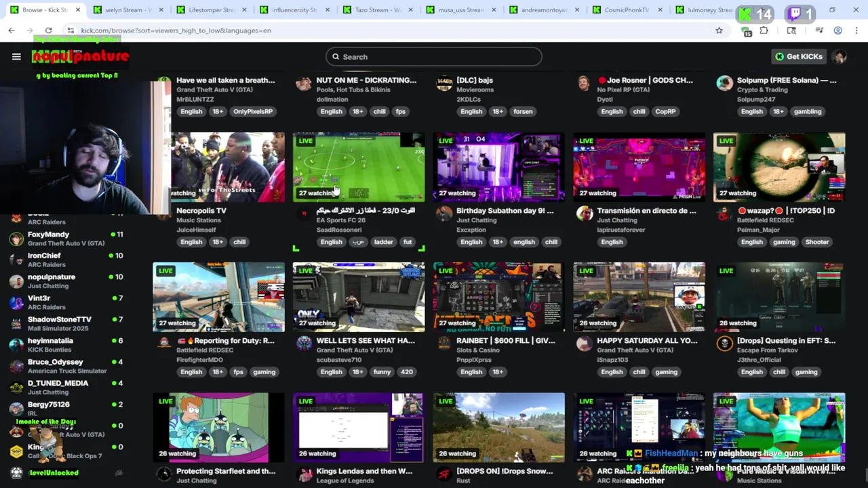Screen dimensions: 868x488
Task: Open Reporting for Duty stream thumbnail
Action: click(x=218, y=297)
